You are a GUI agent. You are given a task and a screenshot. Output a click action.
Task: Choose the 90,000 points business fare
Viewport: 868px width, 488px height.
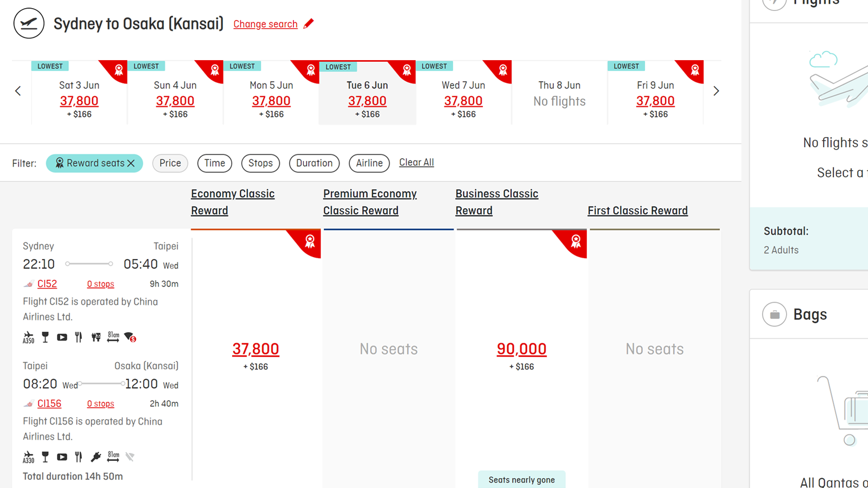[521, 349]
